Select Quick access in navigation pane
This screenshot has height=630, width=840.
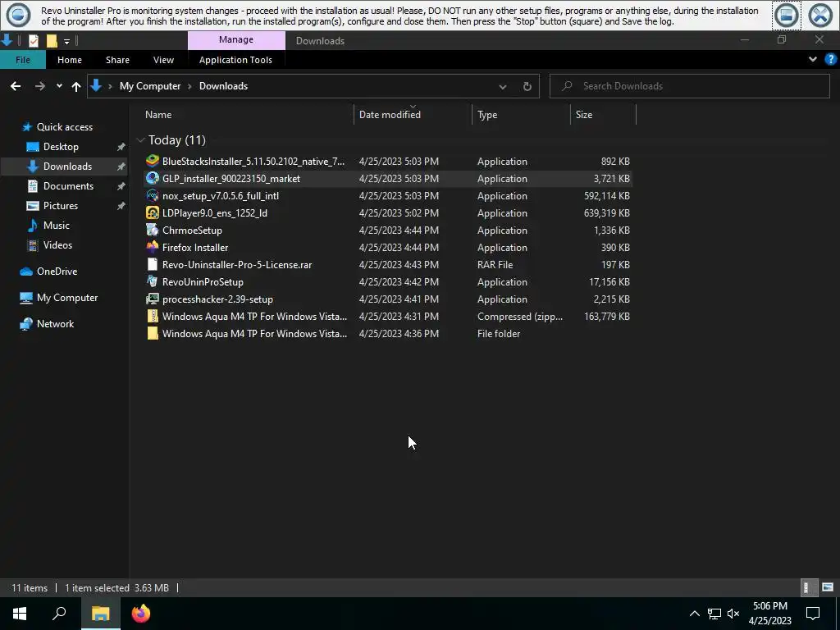click(64, 127)
